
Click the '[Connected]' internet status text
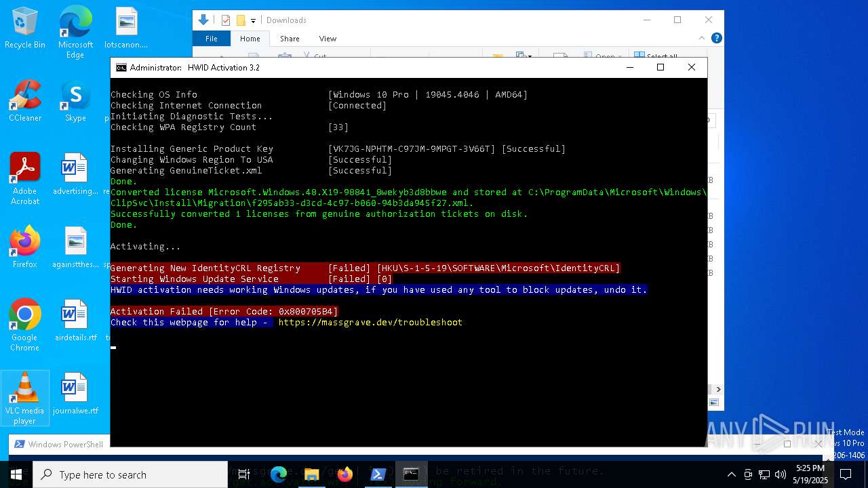357,105
